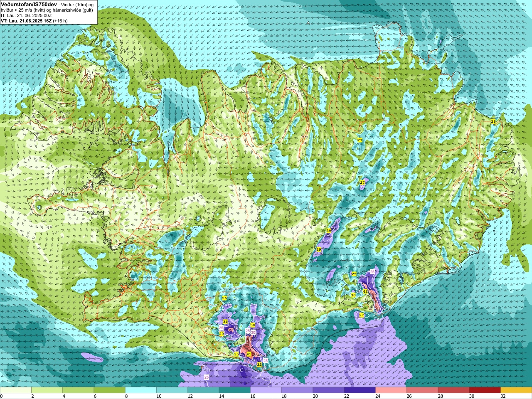
Task: Click the 24–26 m/s pink legend swatch
Action: click(391, 390)
